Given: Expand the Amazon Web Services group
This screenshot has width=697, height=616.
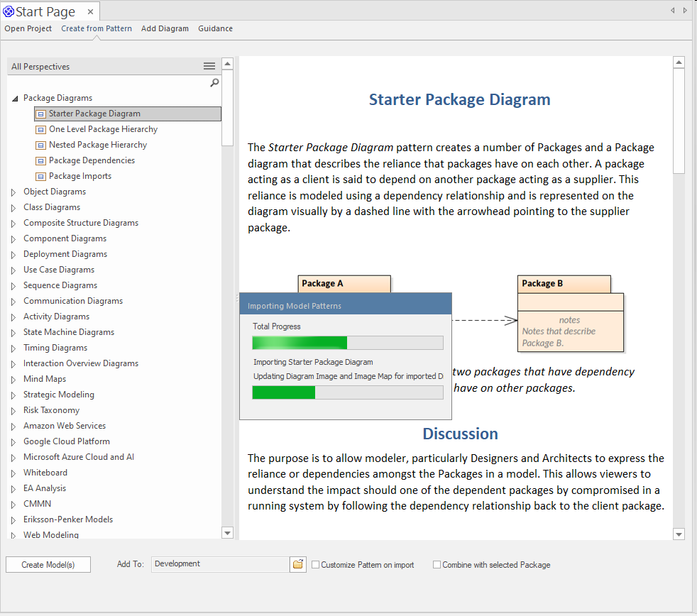Looking at the screenshot, I should pyautogui.click(x=13, y=426).
